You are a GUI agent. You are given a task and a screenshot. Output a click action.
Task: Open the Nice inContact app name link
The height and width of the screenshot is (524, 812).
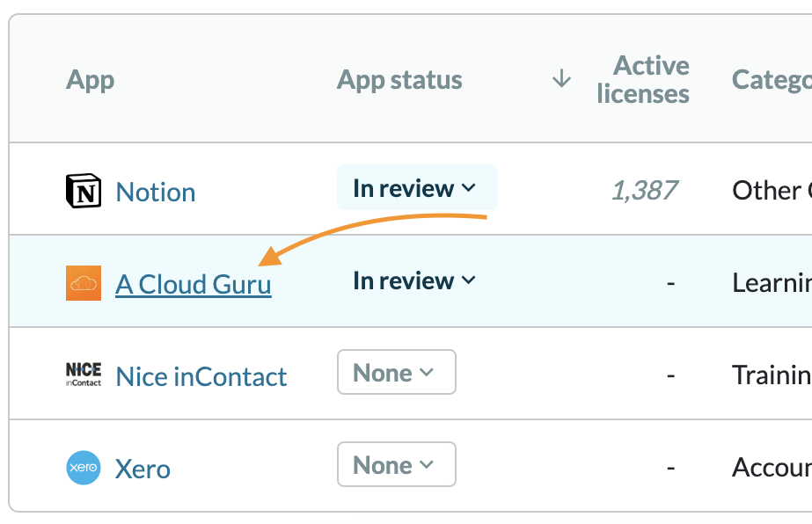click(201, 377)
